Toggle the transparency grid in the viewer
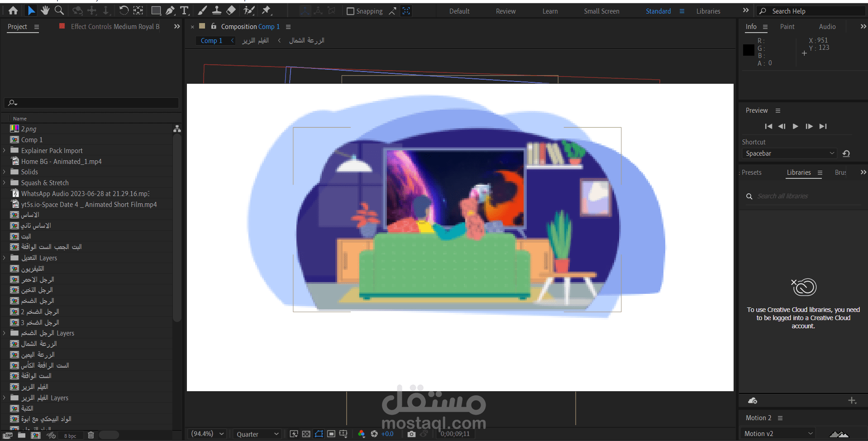868x441 pixels. [306, 433]
